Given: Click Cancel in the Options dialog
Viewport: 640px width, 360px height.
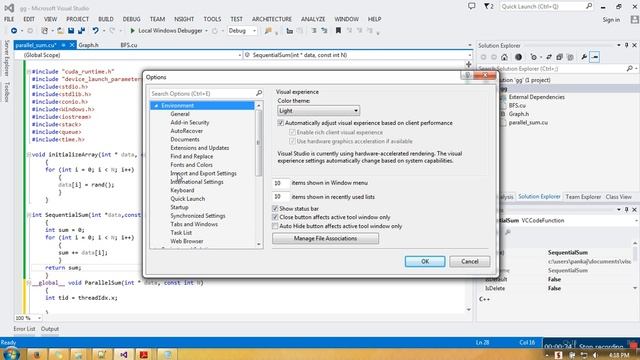Looking at the screenshot, I should click(x=469, y=262).
